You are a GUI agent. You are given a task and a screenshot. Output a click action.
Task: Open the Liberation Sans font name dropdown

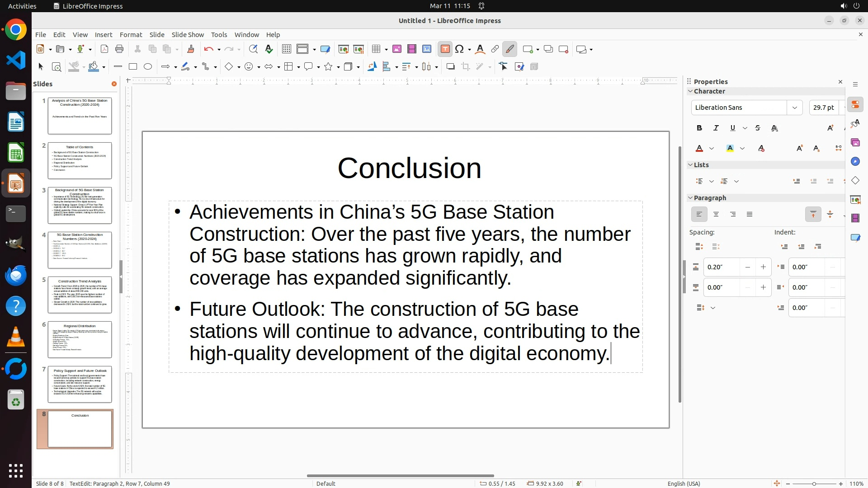coord(794,108)
